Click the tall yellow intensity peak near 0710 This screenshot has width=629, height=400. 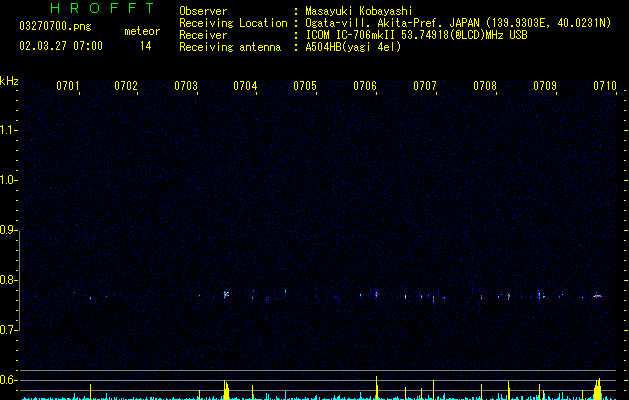(x=598, y=389)
